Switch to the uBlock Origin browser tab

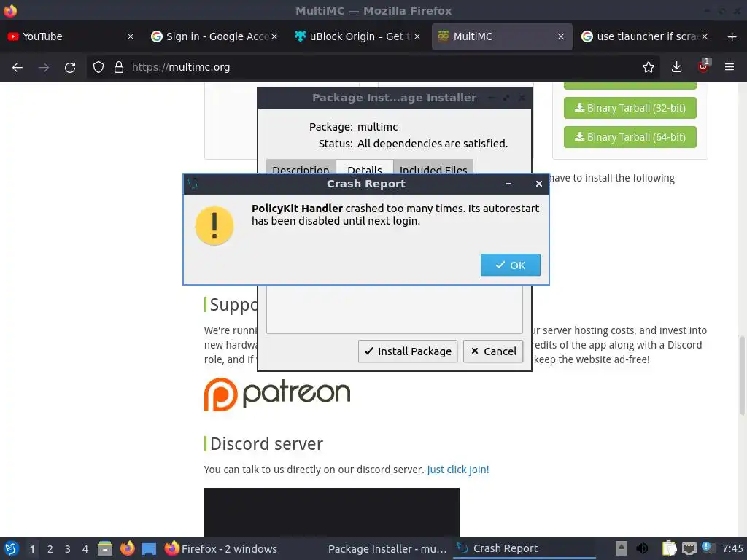(x=357, y=36)
